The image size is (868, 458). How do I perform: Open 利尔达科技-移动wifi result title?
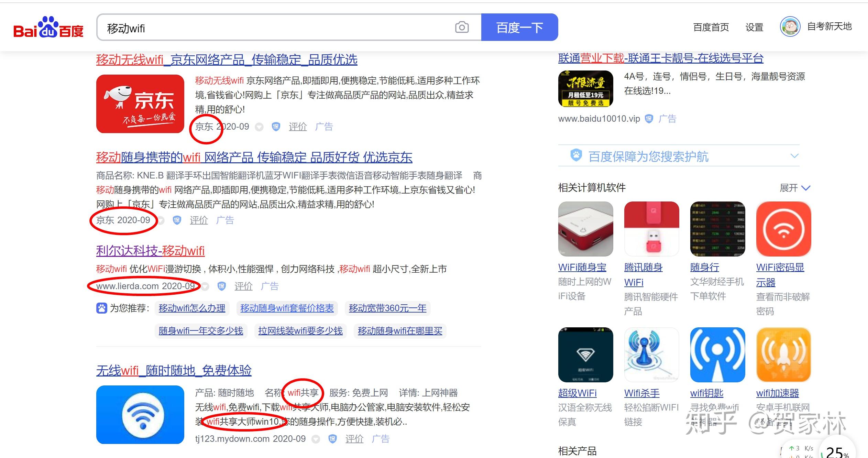coord(150,251)
